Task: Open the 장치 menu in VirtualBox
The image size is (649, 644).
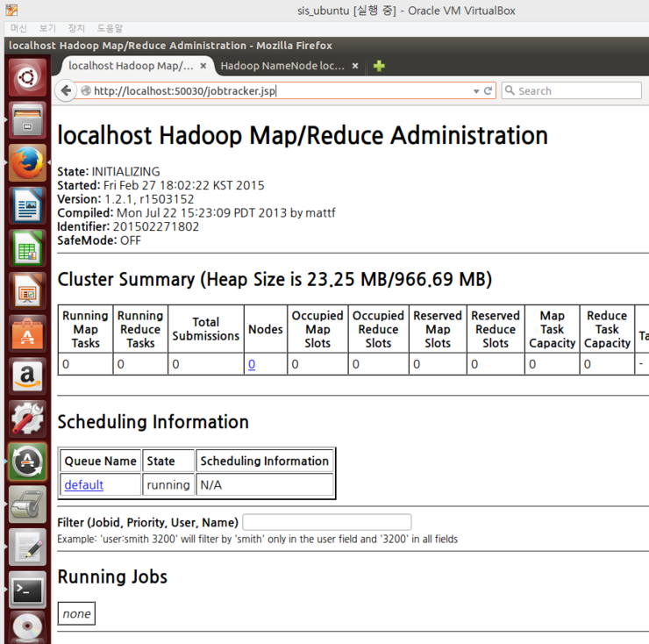Action: [77, 28]
